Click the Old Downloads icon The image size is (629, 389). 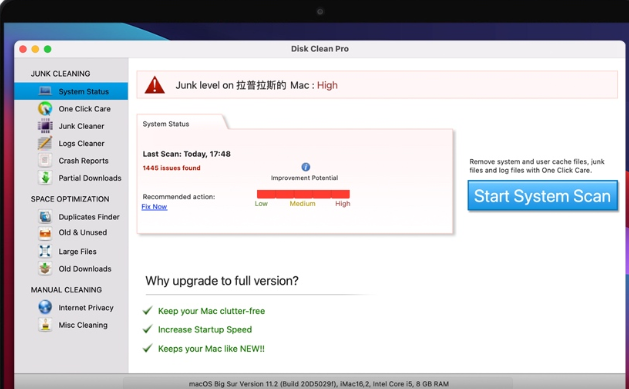(x=45, y=269)
